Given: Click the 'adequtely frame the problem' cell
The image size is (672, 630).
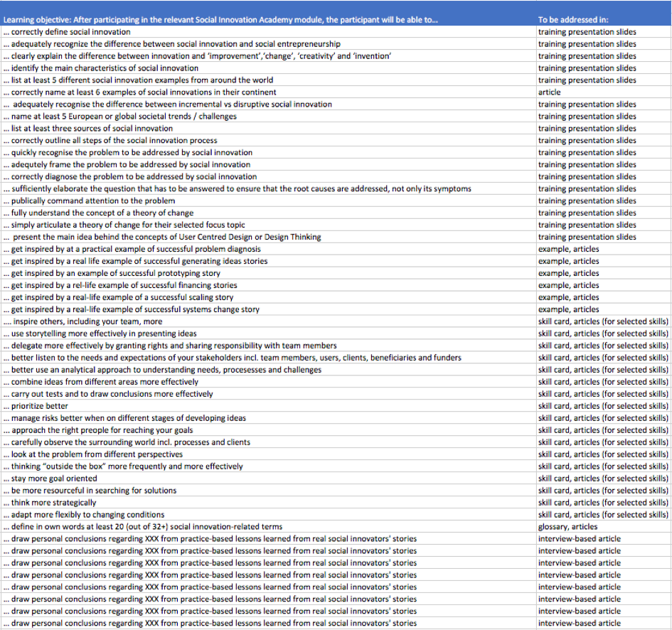Looking at the screenshot, I should tap(268, 164).
